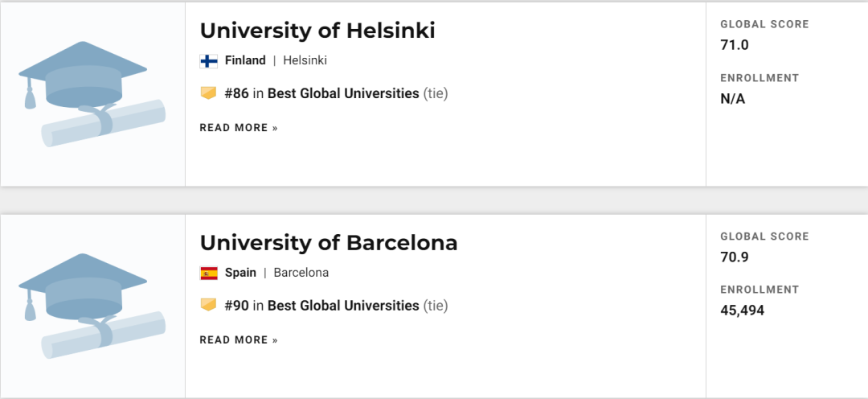Click the University of Helsinki graduation cap image
The width and height of the screenshot is (868, 399).
point(92,93)
